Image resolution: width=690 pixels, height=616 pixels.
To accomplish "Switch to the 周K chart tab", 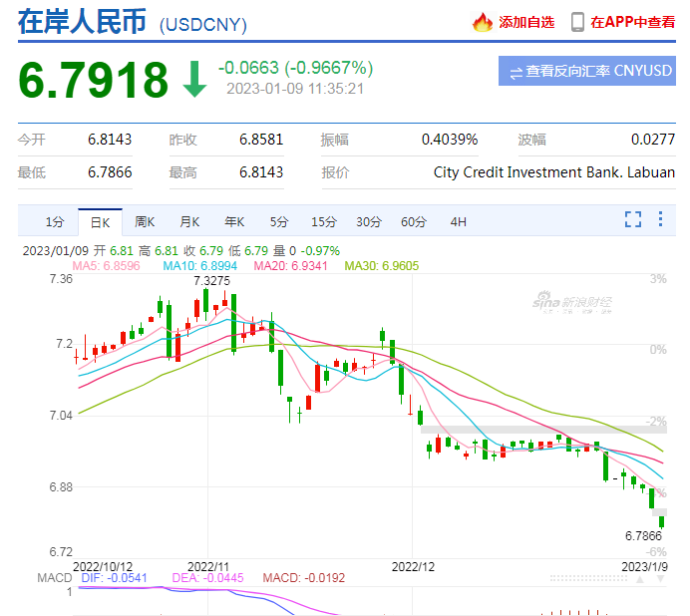I will [145, 221].
